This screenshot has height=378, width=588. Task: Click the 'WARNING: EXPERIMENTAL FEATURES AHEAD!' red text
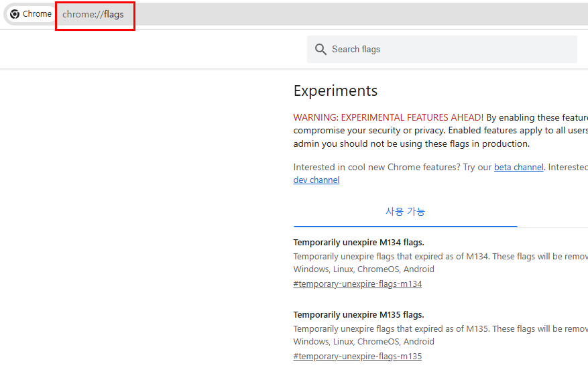[x=388, y=117]
